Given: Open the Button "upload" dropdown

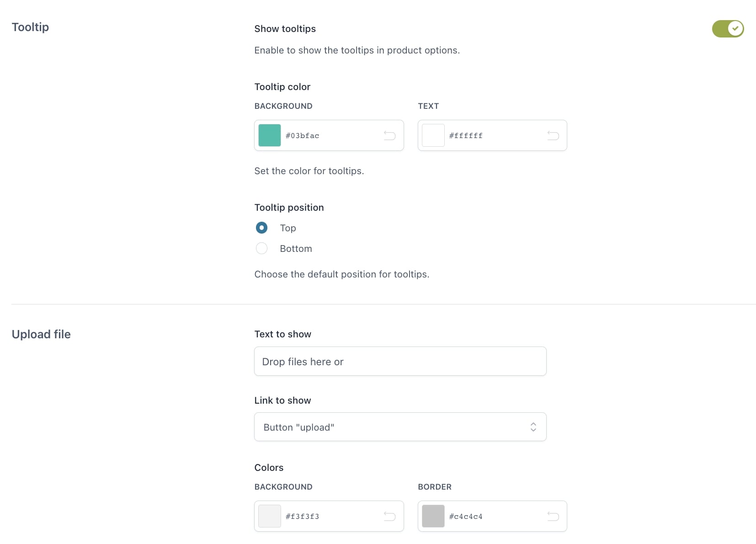Looking at the screenshot, I should tap(393, 427).
